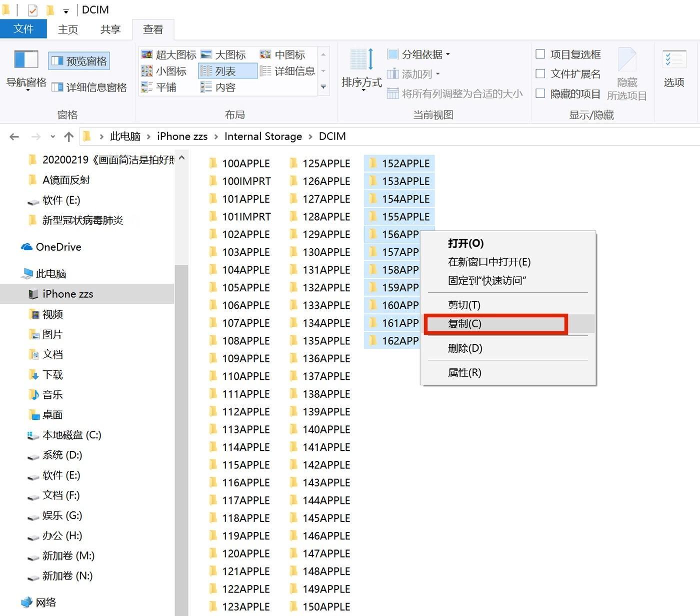Expand chevron after Internal Storage breadcrumb

click(x=310, y=137)
